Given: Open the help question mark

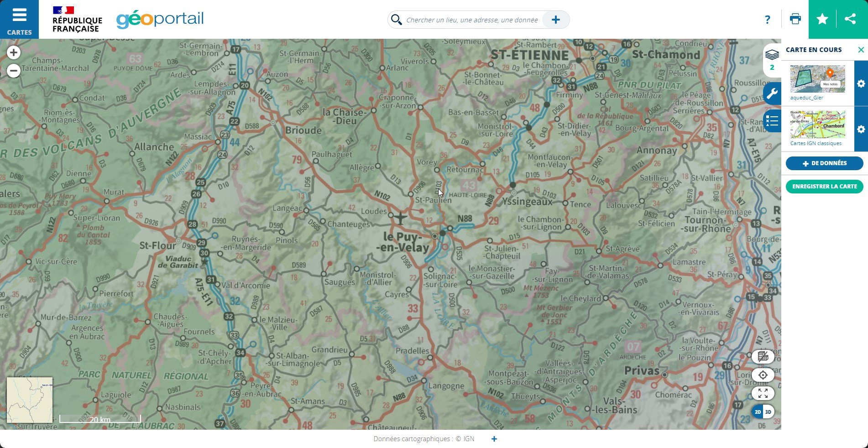Looking at the screenshot, I should pos(767,20).
